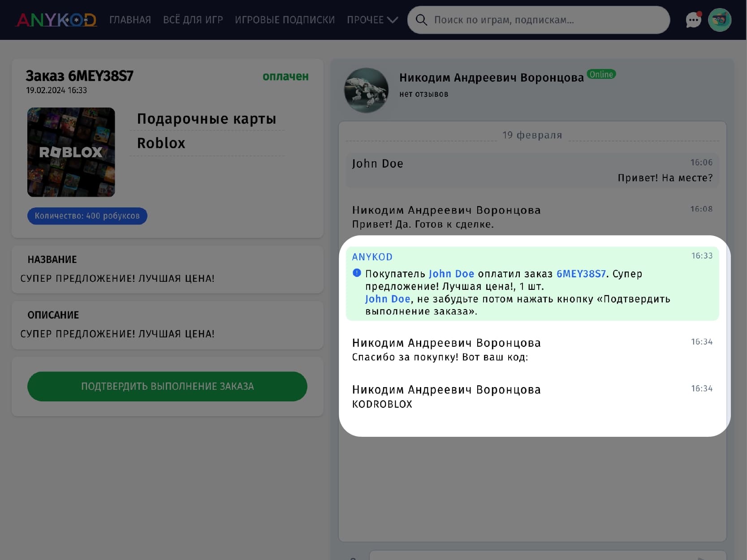Click the order date 19.02.2024 16:33
Screen dimensions: 747x560
[56, 90]
